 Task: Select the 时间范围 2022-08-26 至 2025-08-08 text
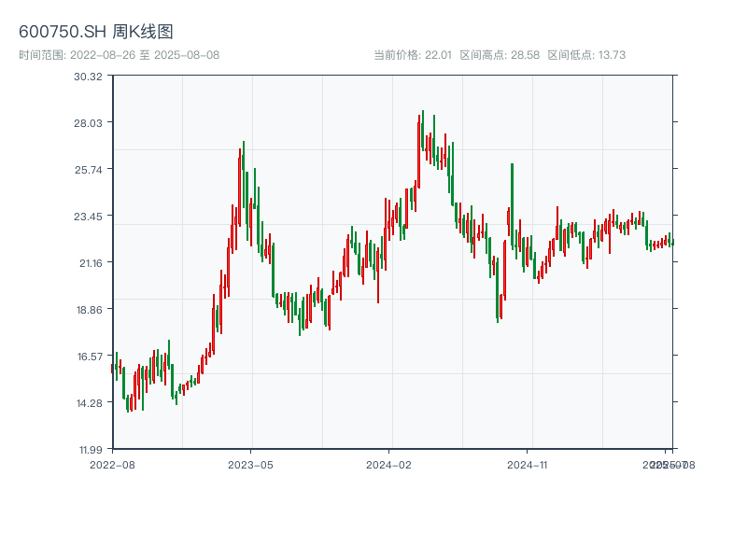click(x=120, y=55)
